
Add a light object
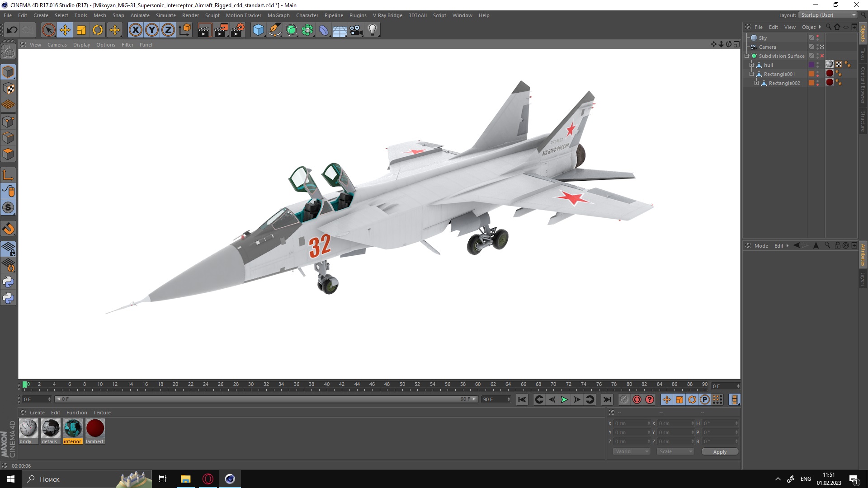pos(373,30)
